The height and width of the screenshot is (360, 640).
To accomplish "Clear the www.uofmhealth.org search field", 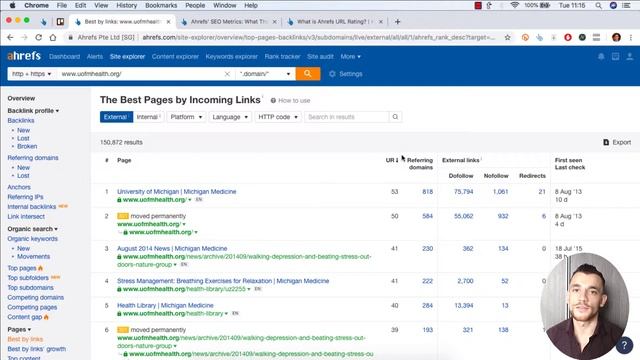I will (x=227, y=74).
